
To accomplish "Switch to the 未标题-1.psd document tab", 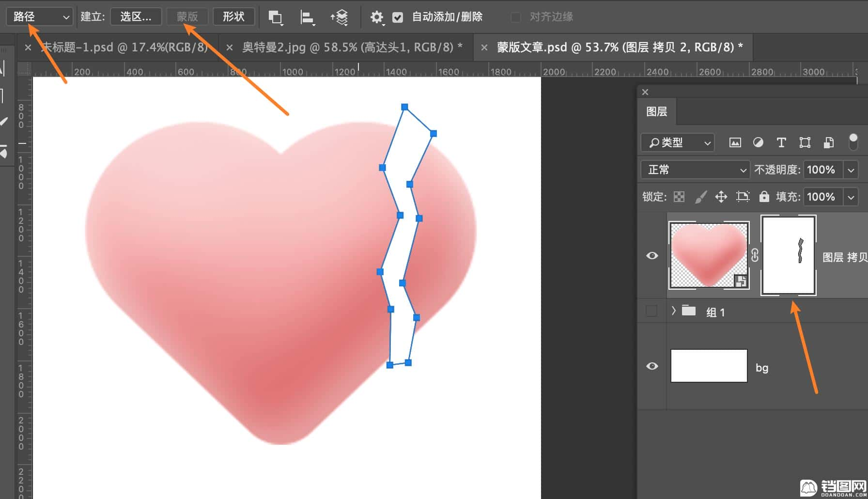I will [125, 47].
